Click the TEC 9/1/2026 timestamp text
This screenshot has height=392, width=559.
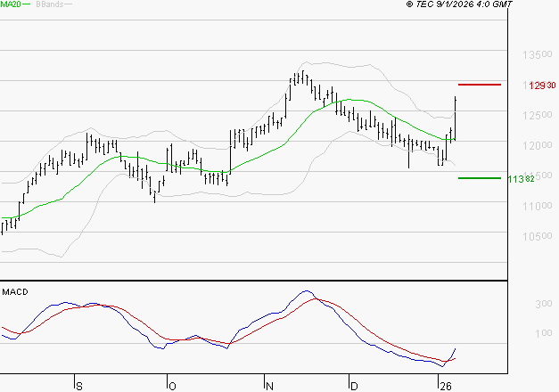pos(459,4)
